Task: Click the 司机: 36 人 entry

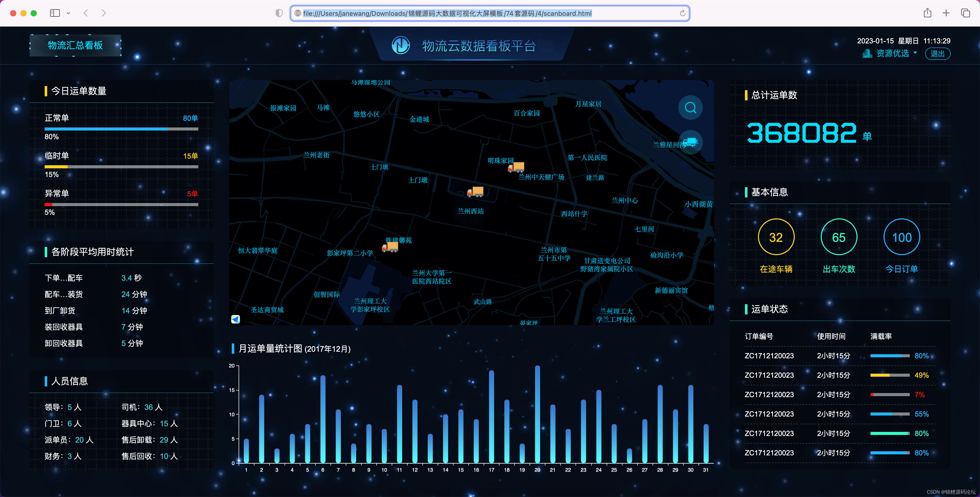Action: point(142,407)
